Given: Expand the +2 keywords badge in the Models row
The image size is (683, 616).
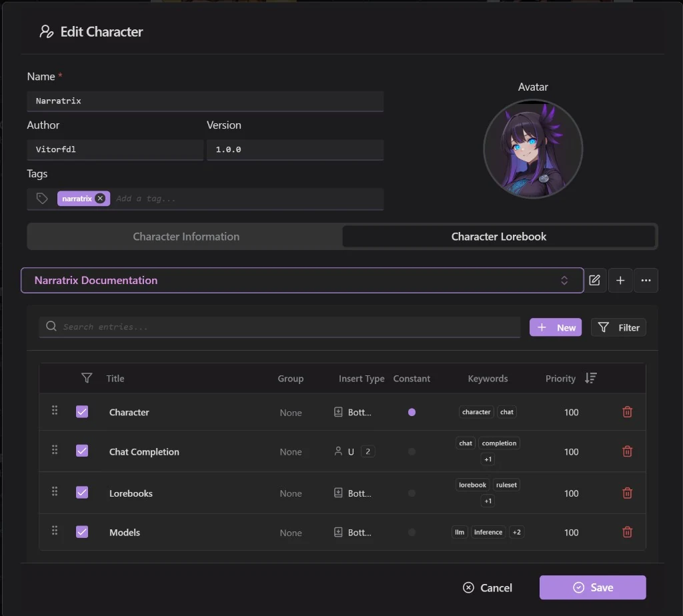Looking at the screenshot, I should [x=517, y=532].
